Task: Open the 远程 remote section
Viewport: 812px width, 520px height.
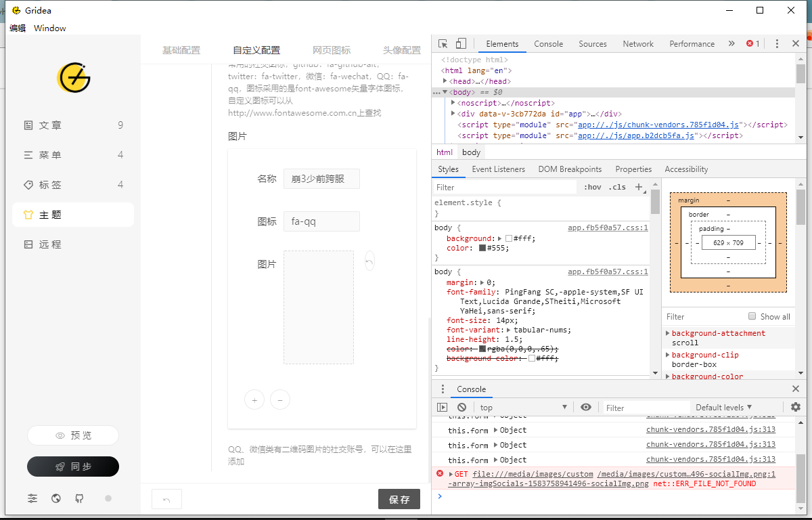Action: coord(73,244)
